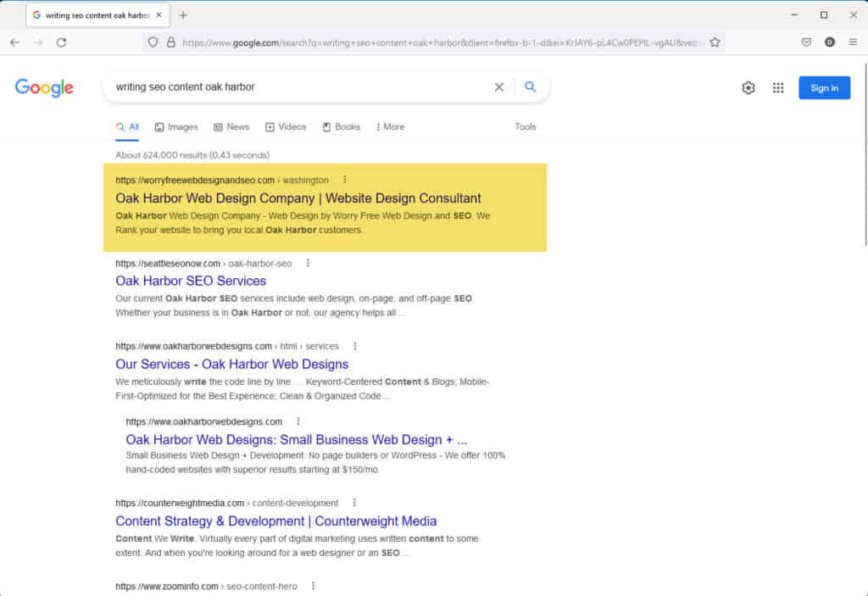Open tracking protection shield icon
This screenshot has width=868, height=596.
[153, 42]
